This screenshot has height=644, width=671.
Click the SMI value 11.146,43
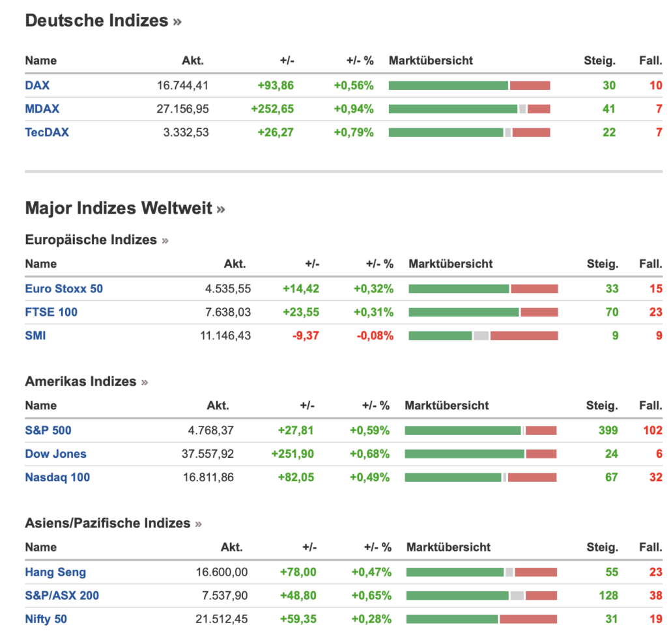tap(225, 336)
